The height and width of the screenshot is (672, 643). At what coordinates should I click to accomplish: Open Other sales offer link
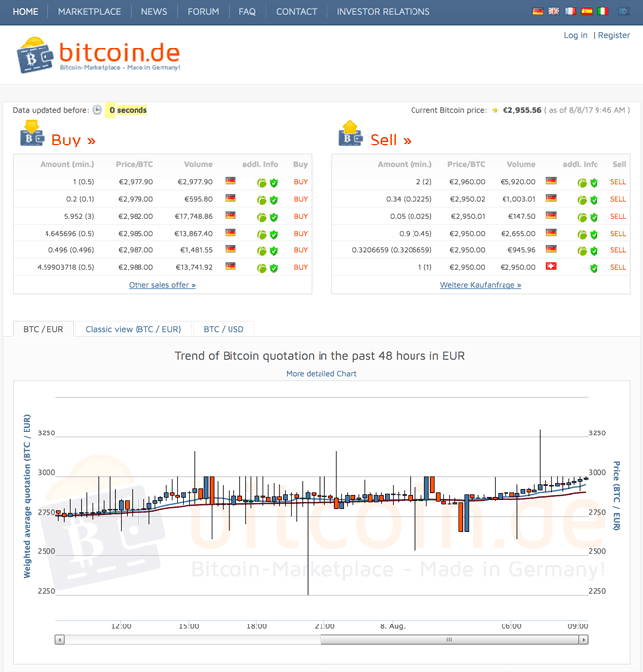pyautogui.click(x=162, y=285)
